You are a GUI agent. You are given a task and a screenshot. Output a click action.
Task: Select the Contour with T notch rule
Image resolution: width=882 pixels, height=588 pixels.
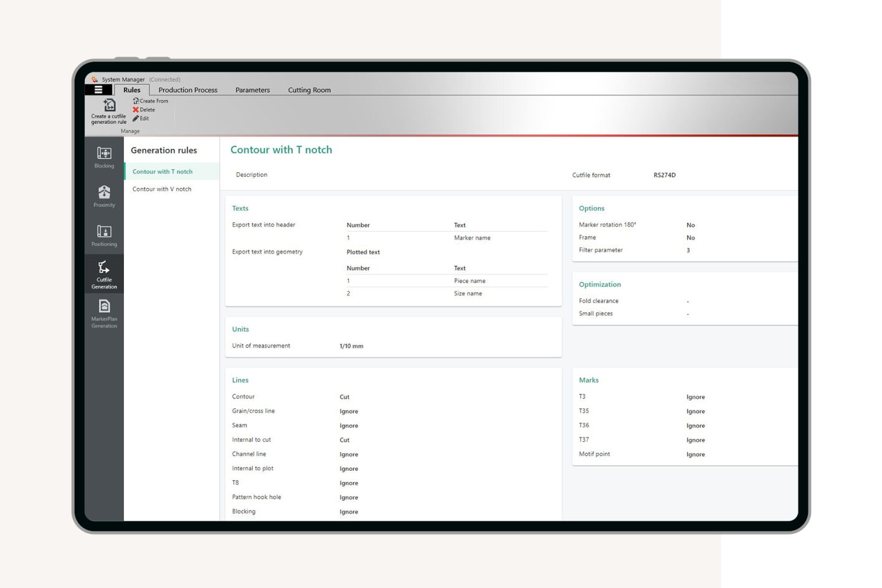pyautogui.click(x=163, y=172)
